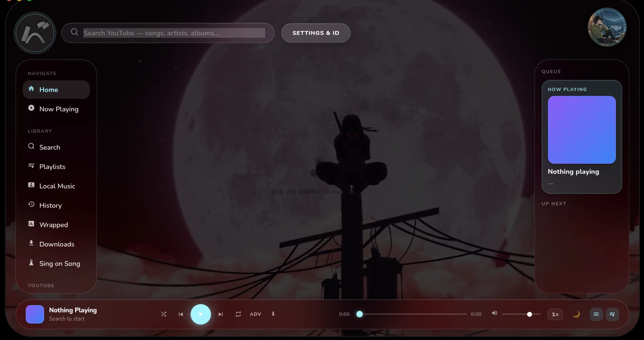Skip to previous track
The image size is (644, 340).
(x=181, y=314)
